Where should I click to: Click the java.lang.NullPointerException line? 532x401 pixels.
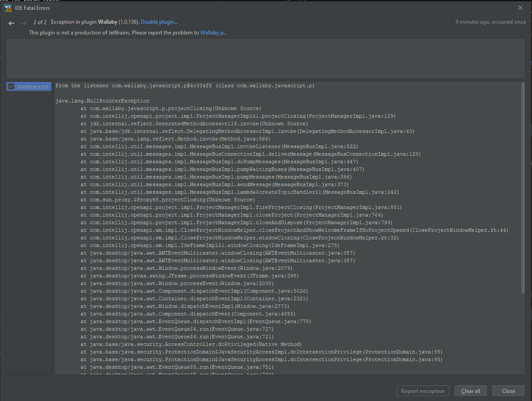click(x=102, y=101)
